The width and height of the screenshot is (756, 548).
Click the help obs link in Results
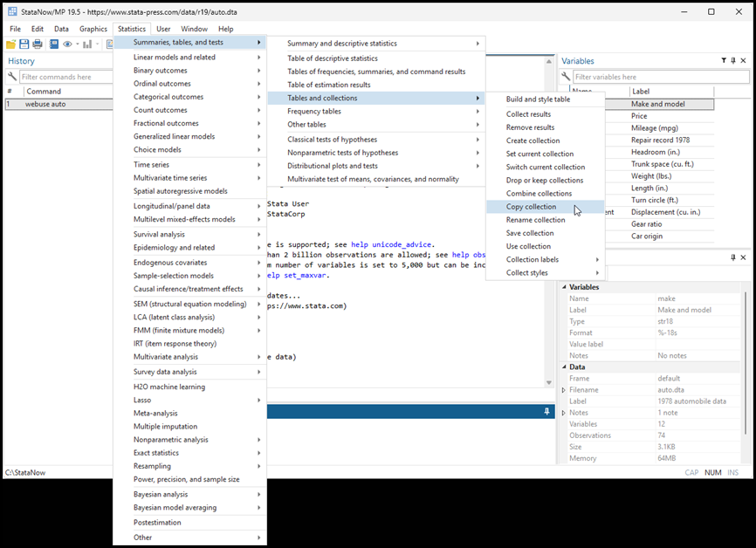pyautogui.click(x=469, y=255)
